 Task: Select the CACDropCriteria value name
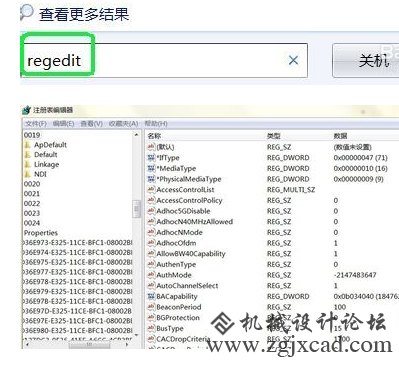click(x=183, y=339)
